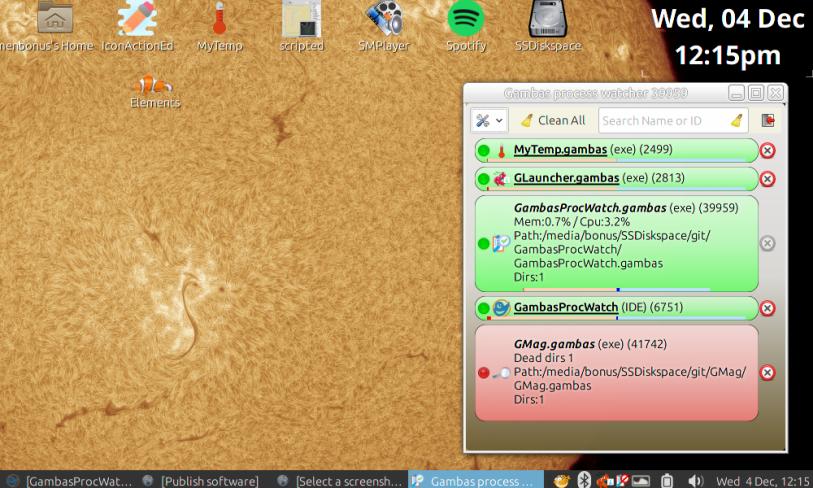Expand the MyTemp.gambas process entry
The image size is (813, 488).
pyautogui.click(x=560, y=150)
